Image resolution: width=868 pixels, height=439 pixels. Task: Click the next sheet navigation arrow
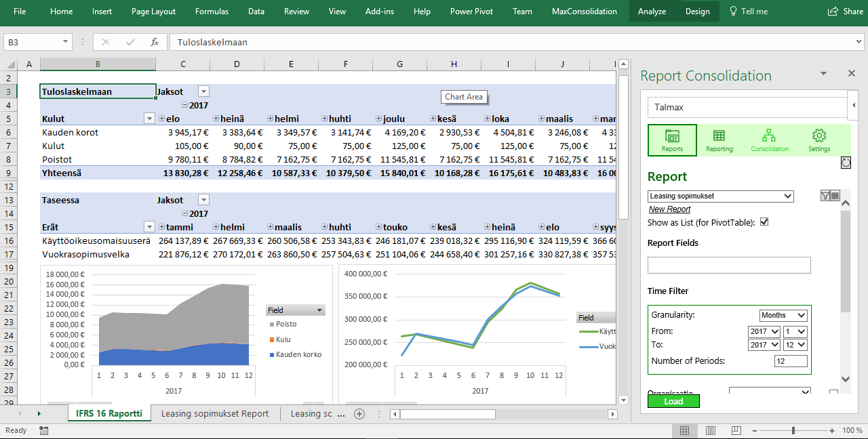pyautogui.click(x=39, y=413)
